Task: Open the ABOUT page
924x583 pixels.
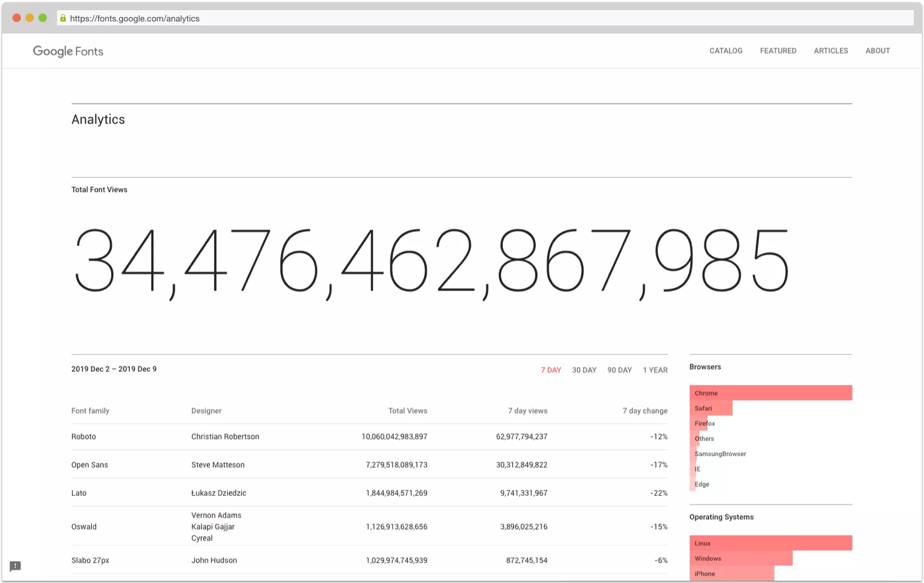Action: [x=878, y=51]
